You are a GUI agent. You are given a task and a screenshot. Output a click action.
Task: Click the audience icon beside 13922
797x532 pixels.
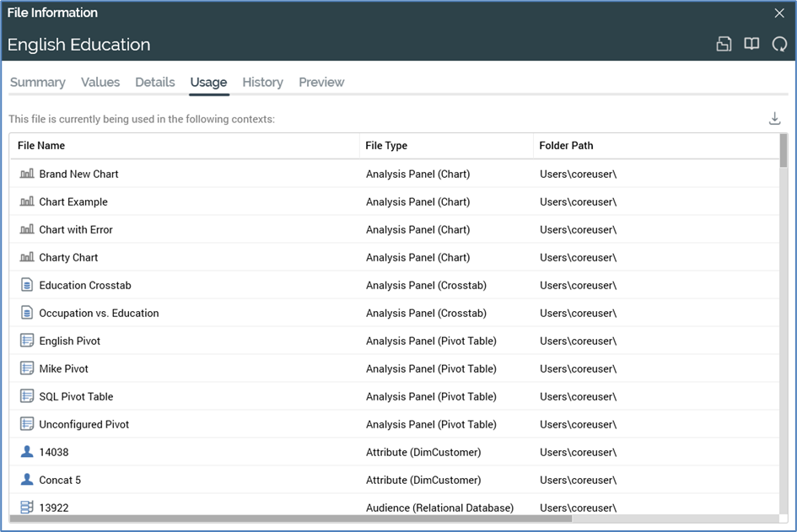tap(27, 508)
